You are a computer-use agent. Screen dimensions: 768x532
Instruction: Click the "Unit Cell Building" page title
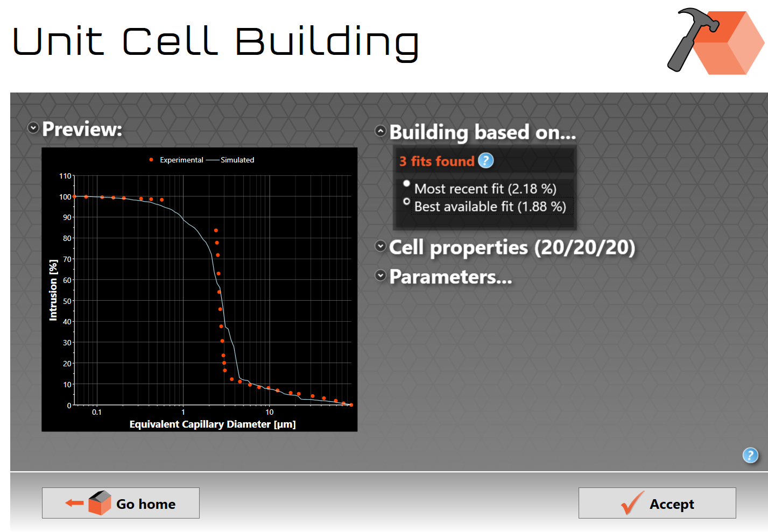215,42
